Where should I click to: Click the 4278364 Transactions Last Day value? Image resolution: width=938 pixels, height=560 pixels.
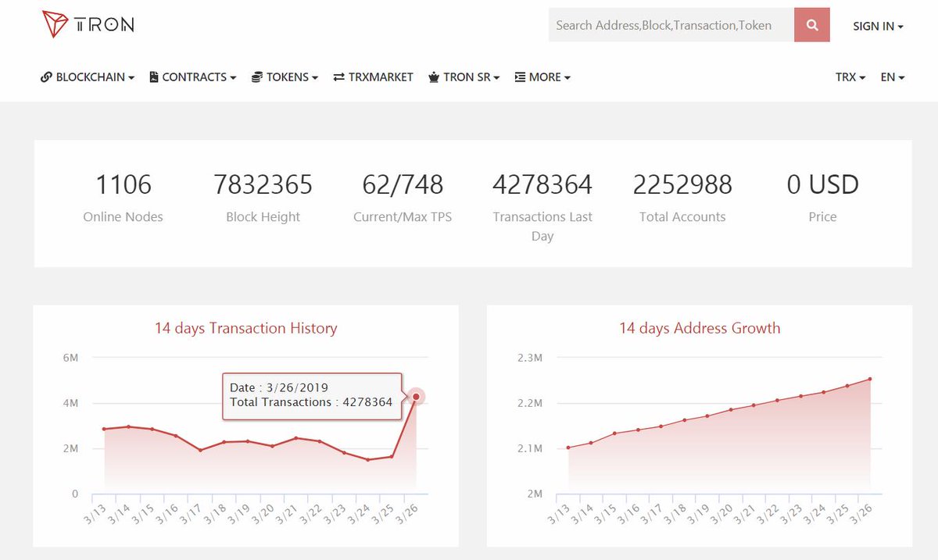coord(542,185)
